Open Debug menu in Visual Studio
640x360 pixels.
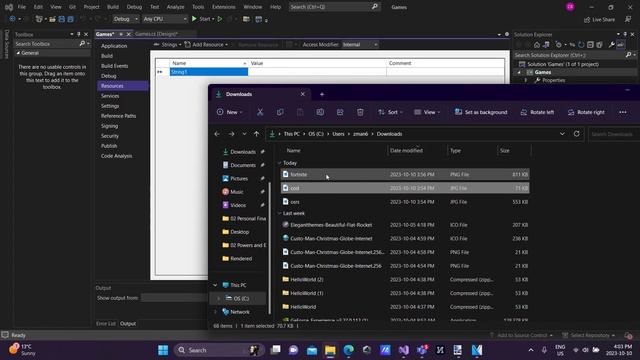[x=134, y=7]
